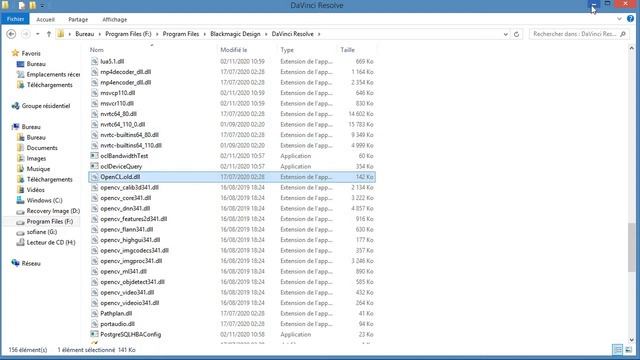Select the mp4decoder_dll.dll file icon

tap(94, 72)
